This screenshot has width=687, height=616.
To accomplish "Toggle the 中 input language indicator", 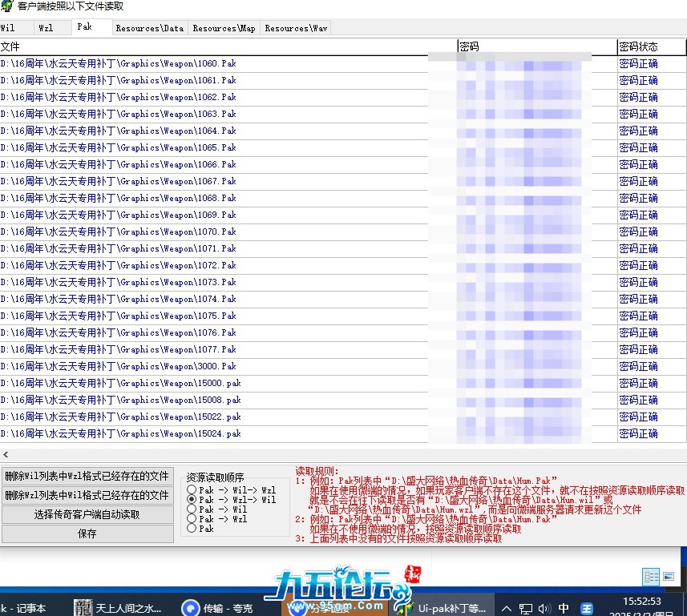I will 564,608.
